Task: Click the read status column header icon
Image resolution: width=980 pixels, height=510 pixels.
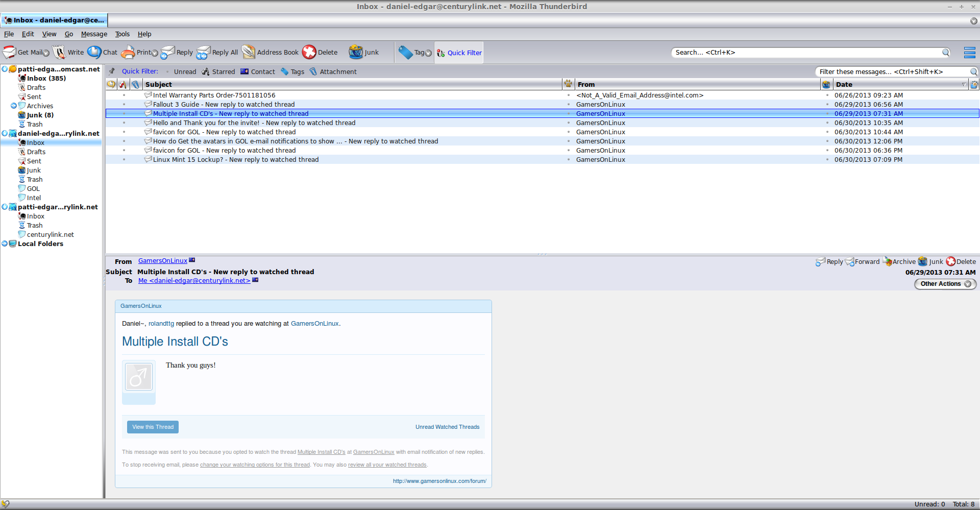Action: point(568,84)
